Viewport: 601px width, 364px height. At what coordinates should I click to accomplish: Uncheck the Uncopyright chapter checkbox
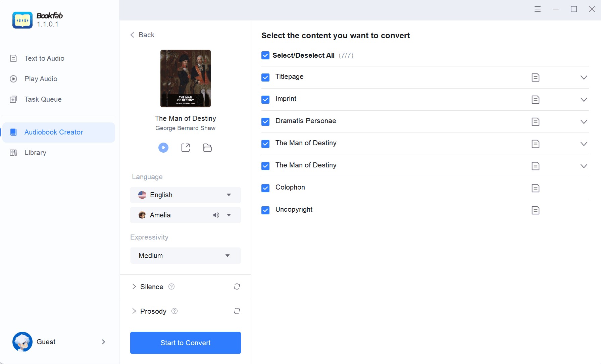click(x=265, y=210)
